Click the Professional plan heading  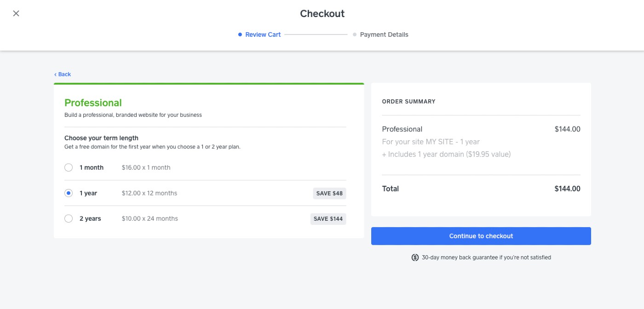tap(93, 103)
